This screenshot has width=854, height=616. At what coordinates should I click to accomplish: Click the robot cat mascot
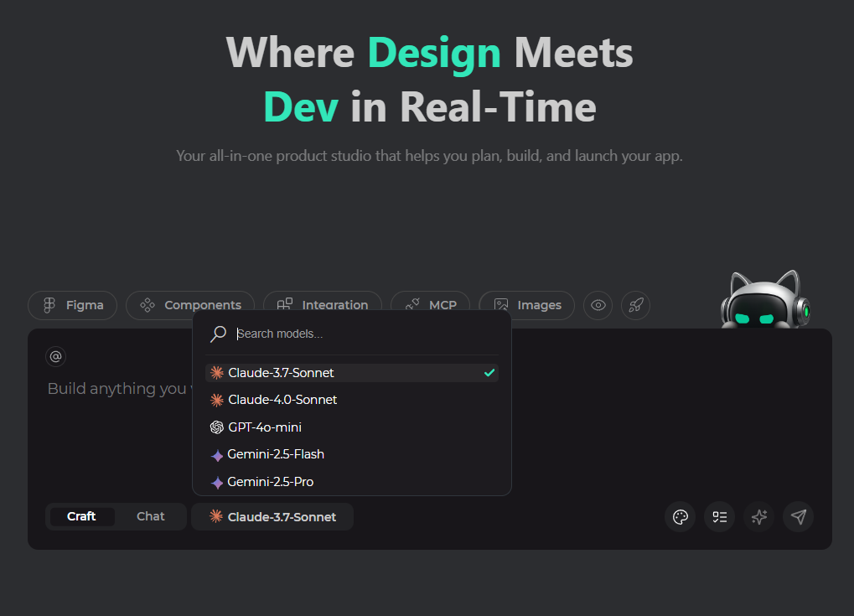[x=764, y=299]
